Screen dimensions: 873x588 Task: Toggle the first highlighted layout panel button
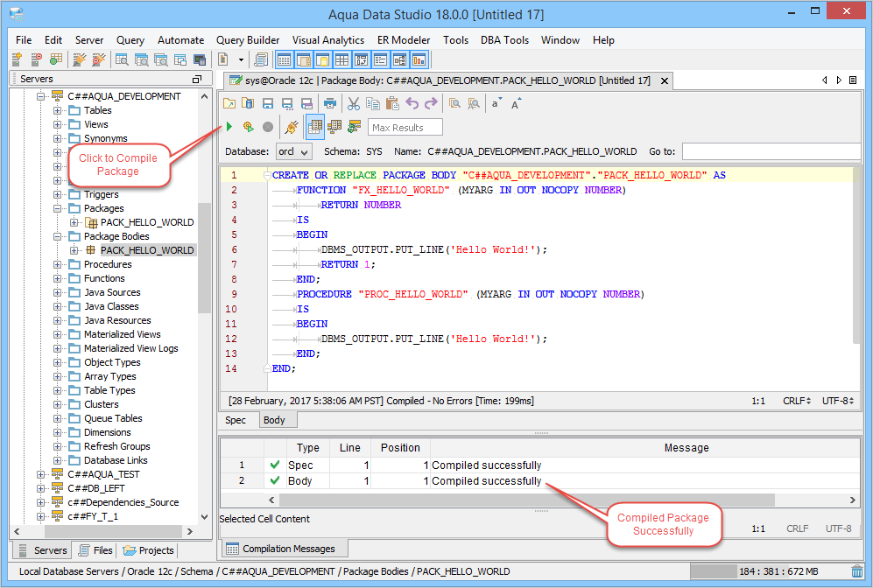(284, 59)
